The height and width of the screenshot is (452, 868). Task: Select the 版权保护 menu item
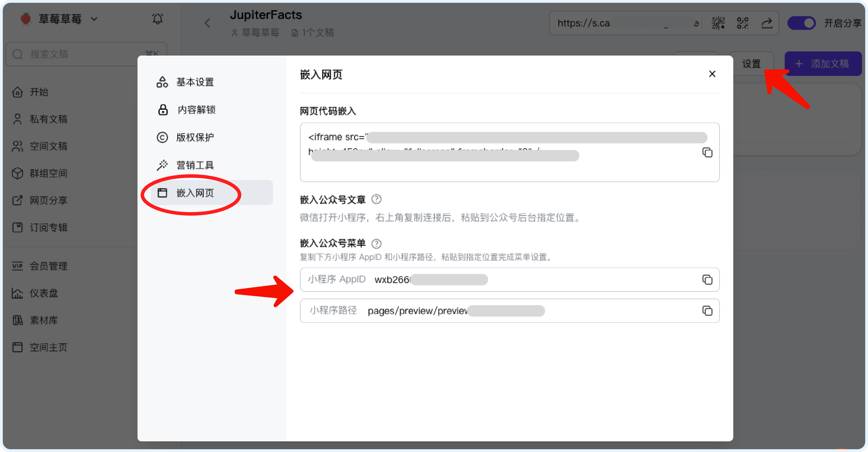coord(195,137)
